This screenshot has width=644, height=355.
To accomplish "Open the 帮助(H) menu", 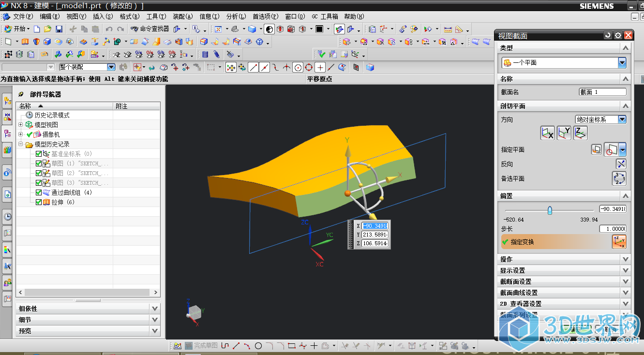I will (354, 16).
